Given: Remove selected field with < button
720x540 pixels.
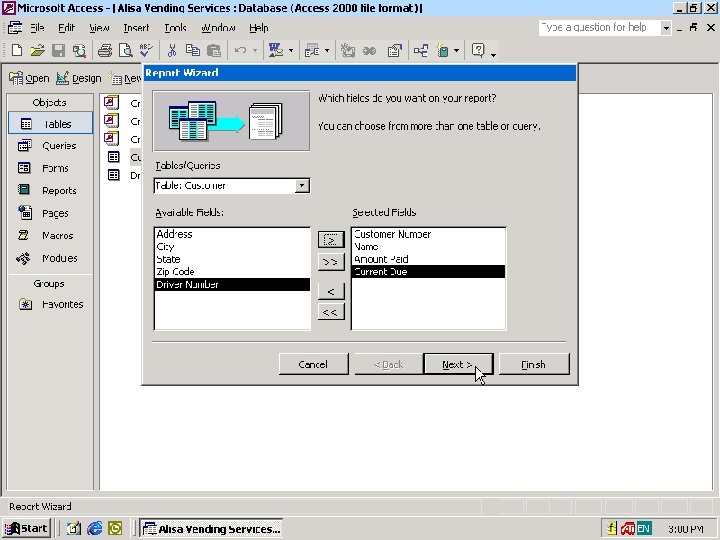Looking at the screenshot, I should coord(331,291).
